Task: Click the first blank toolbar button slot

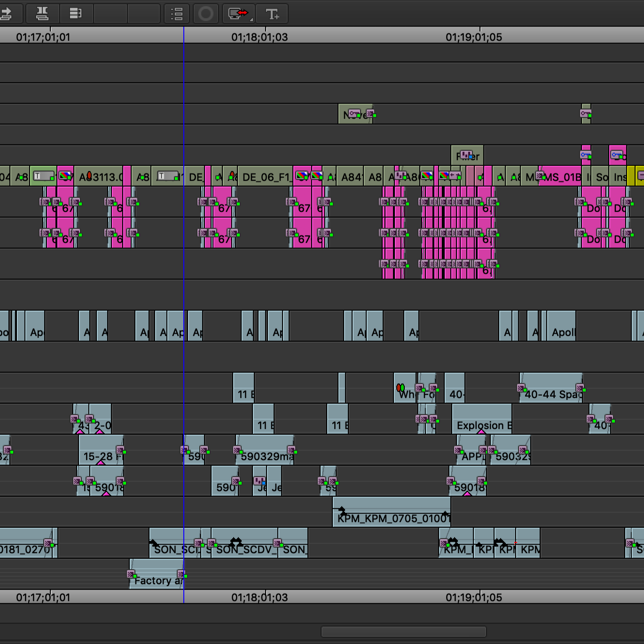Action: (x=110, y=14)
